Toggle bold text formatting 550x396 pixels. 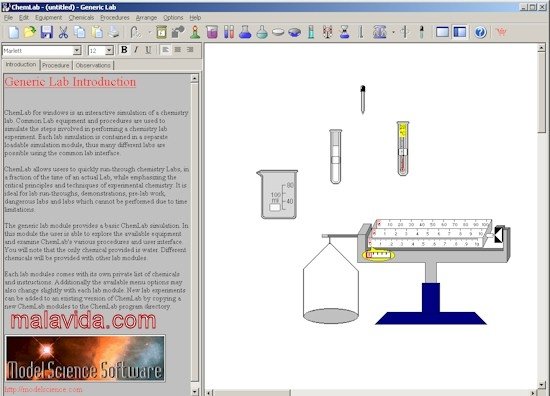(x=124, y=50)
